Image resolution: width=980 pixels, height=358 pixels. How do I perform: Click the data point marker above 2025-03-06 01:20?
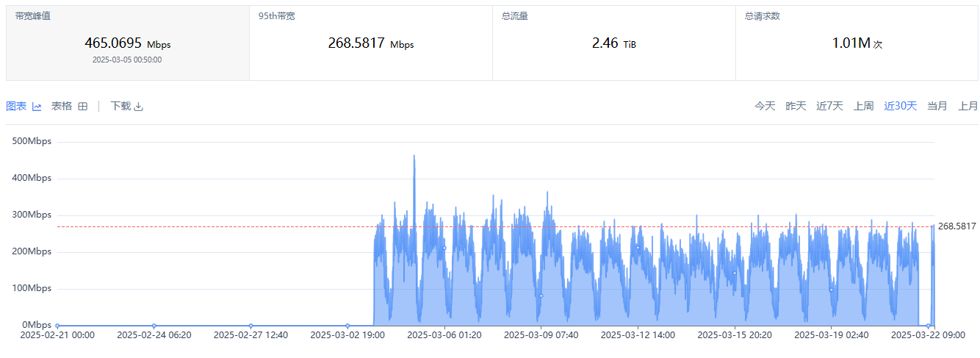pyautogui.click(x=444, y=248)
